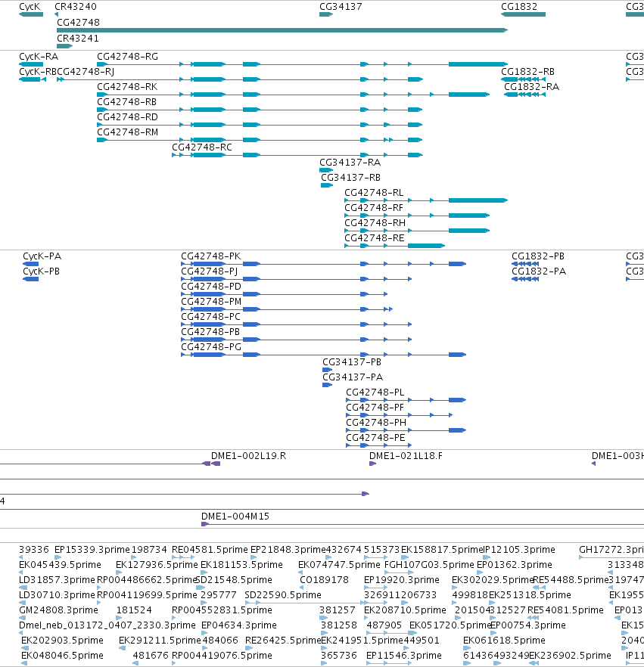Image resolution: width=644 pixels, height=667 pixels.
Task: Select EST EK045439.5prime
Action: 60,565
